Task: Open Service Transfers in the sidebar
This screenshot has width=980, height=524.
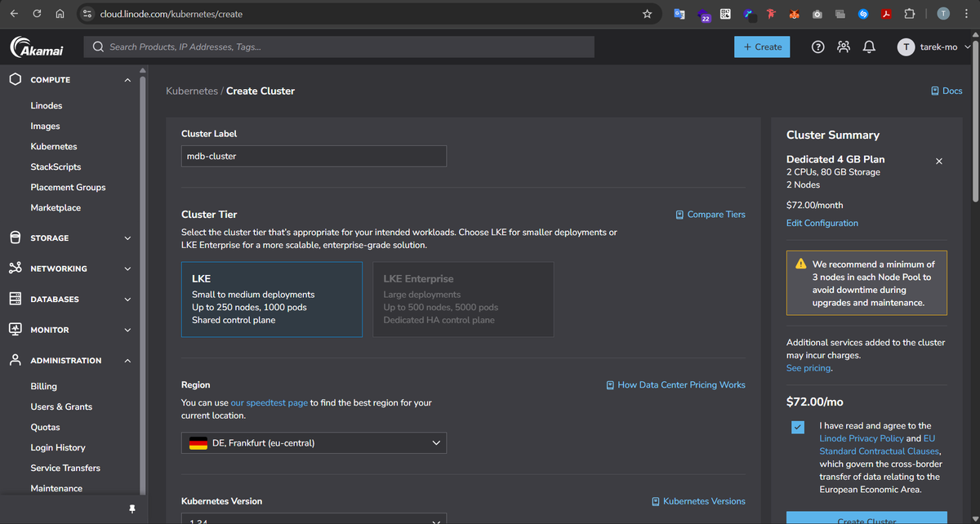Action: pos(65,468)
